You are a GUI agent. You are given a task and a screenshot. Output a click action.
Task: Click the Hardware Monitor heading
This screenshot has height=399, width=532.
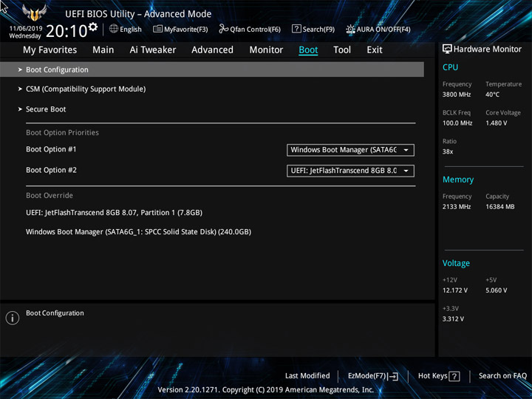point(487,50)
